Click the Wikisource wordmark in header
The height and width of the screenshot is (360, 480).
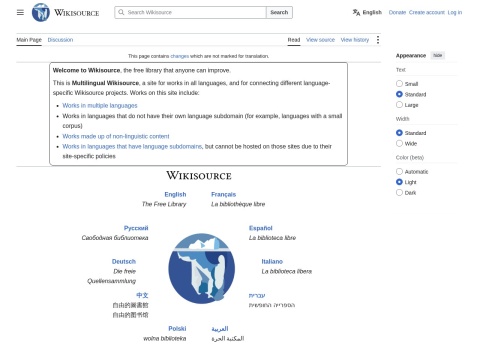pyautogui.click(x=77, y=13)
